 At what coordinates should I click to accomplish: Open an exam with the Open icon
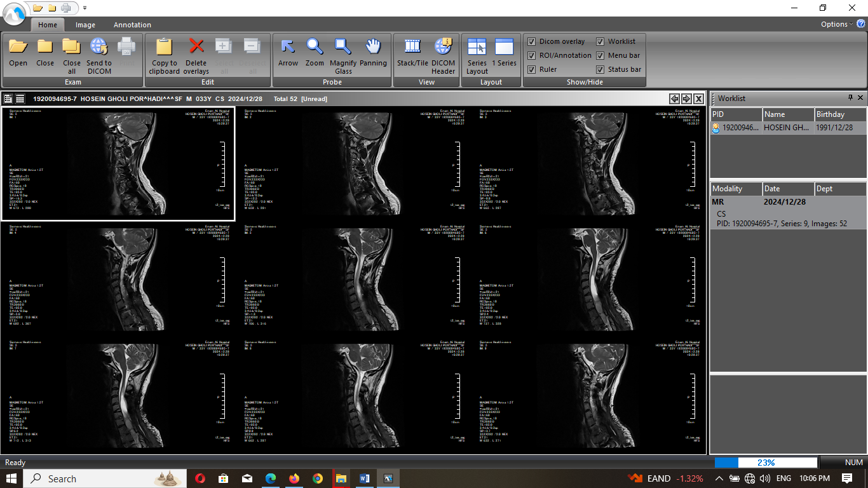18,47
